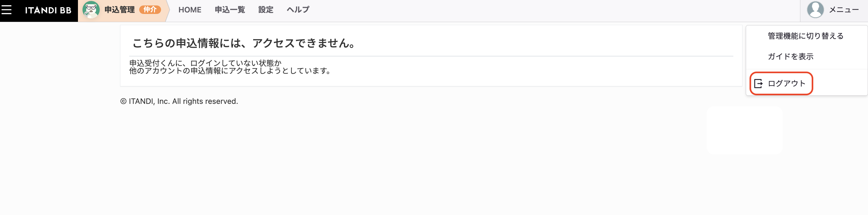This screenshot has height=215, width=868.
Task: Click the ITANDI copyright footer text
Action: 179,101
